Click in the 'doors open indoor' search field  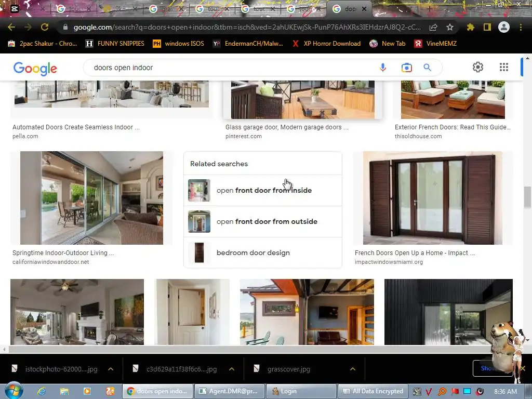231,68
